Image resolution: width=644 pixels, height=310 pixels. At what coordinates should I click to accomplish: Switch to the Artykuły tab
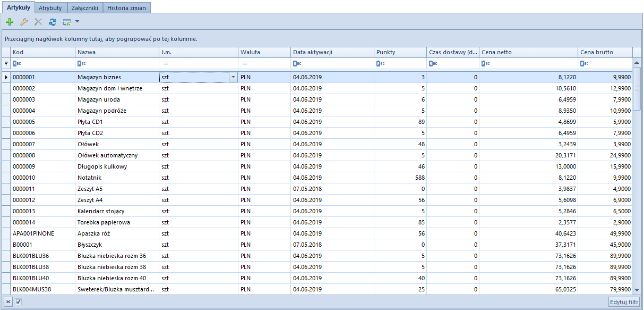pos(18,7)
